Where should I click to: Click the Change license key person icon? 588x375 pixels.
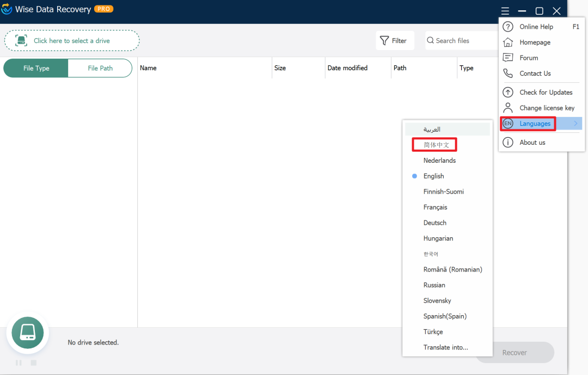pos(508,108)
